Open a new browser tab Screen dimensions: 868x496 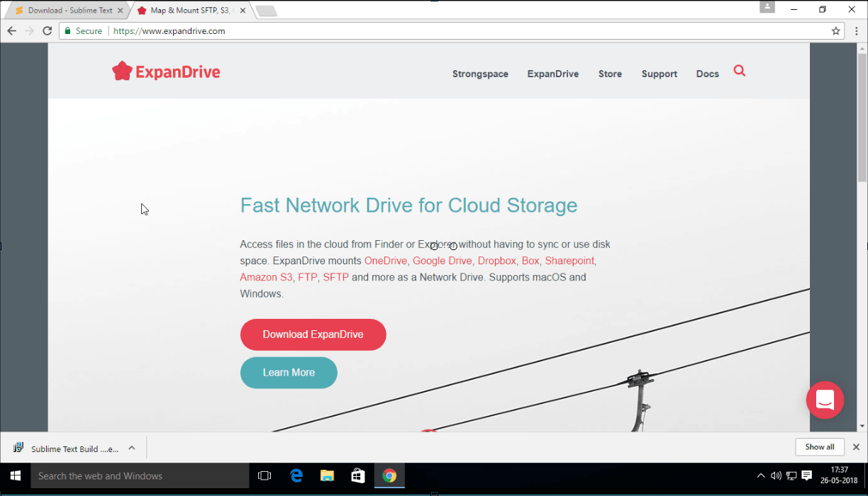coord(266,11)
